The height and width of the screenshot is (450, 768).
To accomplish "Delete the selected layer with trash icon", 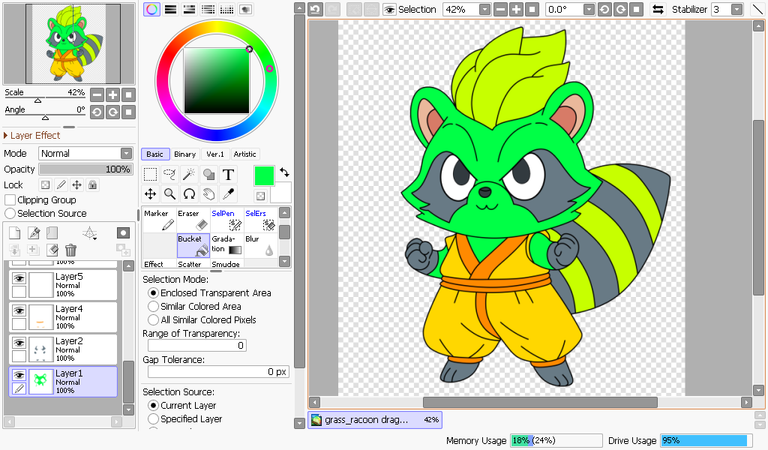I will [71, 250].
